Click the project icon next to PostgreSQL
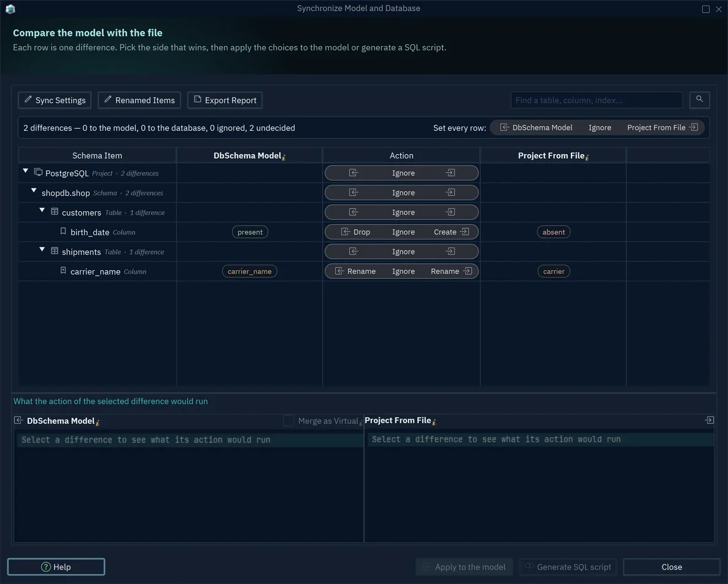This screenshot has width=728, height=584. pos(39,173)
